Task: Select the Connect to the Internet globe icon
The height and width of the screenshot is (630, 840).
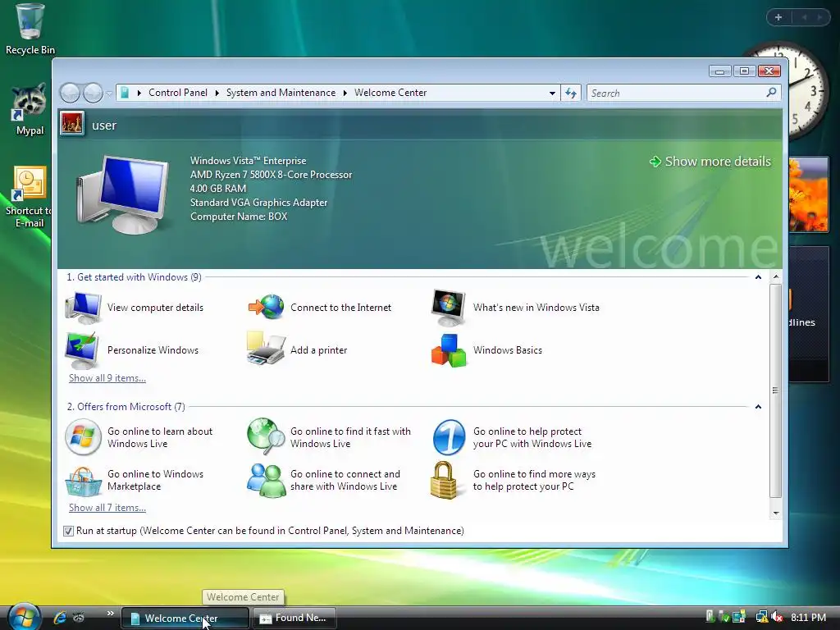Action: [x=267, y=307]
